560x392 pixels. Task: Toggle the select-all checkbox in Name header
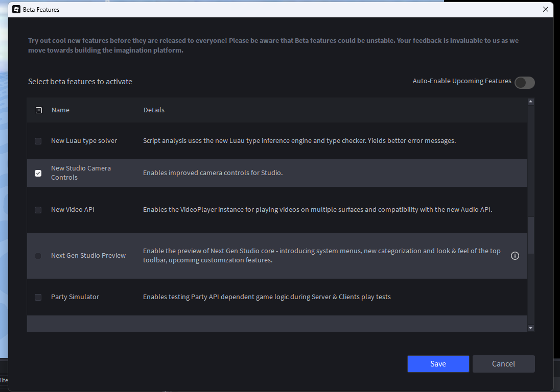[39, 110]
